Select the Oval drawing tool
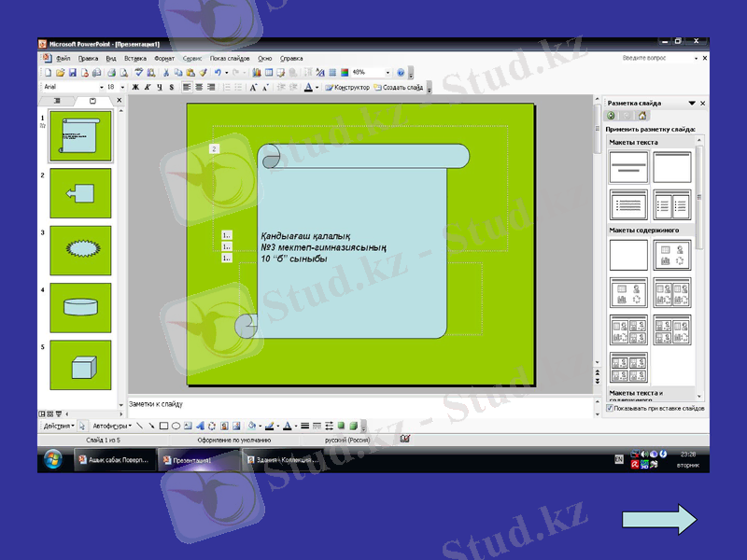The height and width of the screenshot is (560, 747). [175, 425]
